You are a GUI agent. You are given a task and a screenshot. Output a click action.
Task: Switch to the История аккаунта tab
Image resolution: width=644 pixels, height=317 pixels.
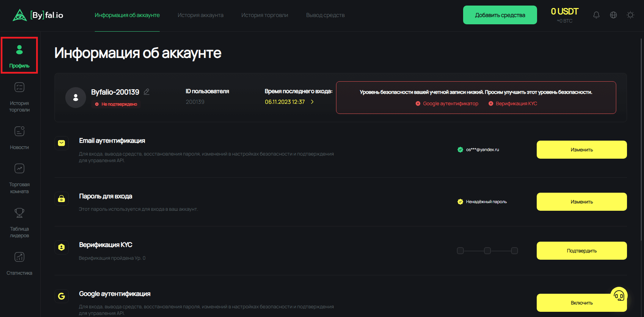[200, 15]
